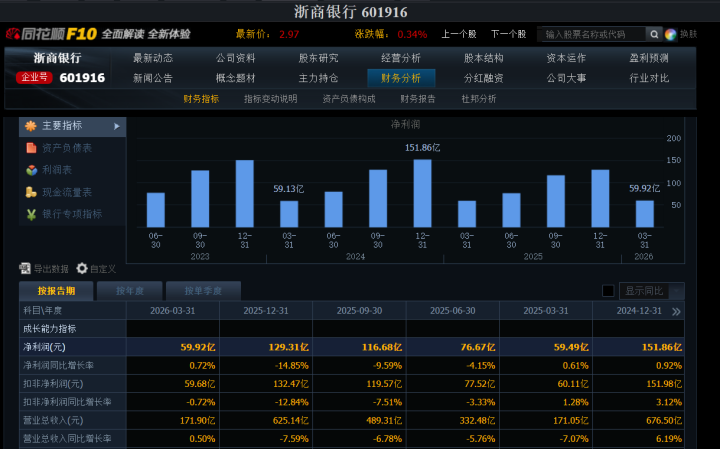Expand the 显示同比 dropdown arrow
The height and width of the screenshot is (449, 720).
point(677,291)
